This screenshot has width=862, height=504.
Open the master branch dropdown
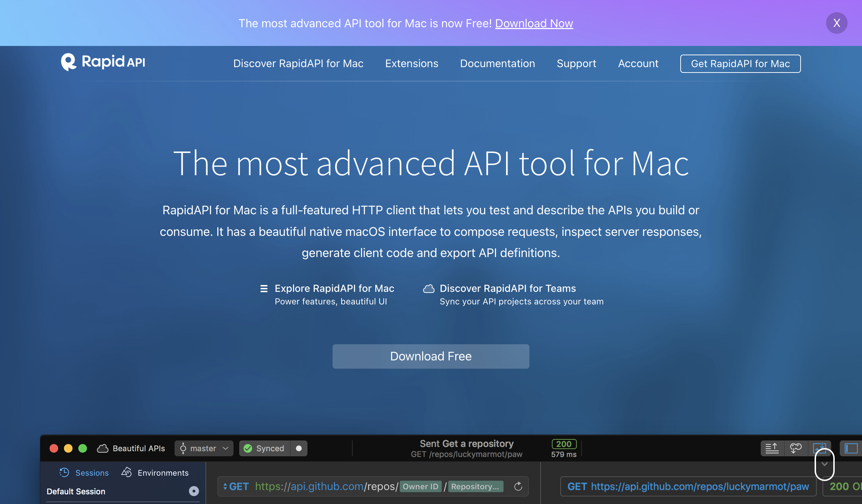pyautogui.click(x=204, y=448)
